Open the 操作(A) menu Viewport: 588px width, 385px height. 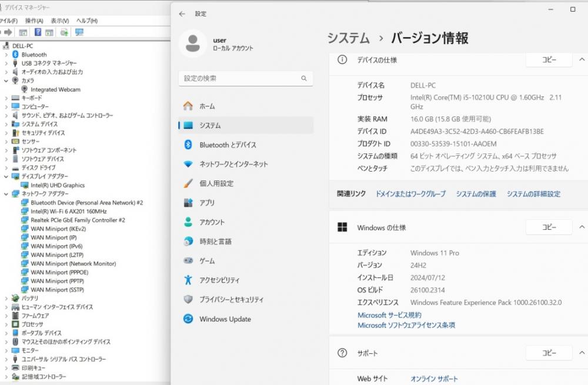tap(34, 21)
